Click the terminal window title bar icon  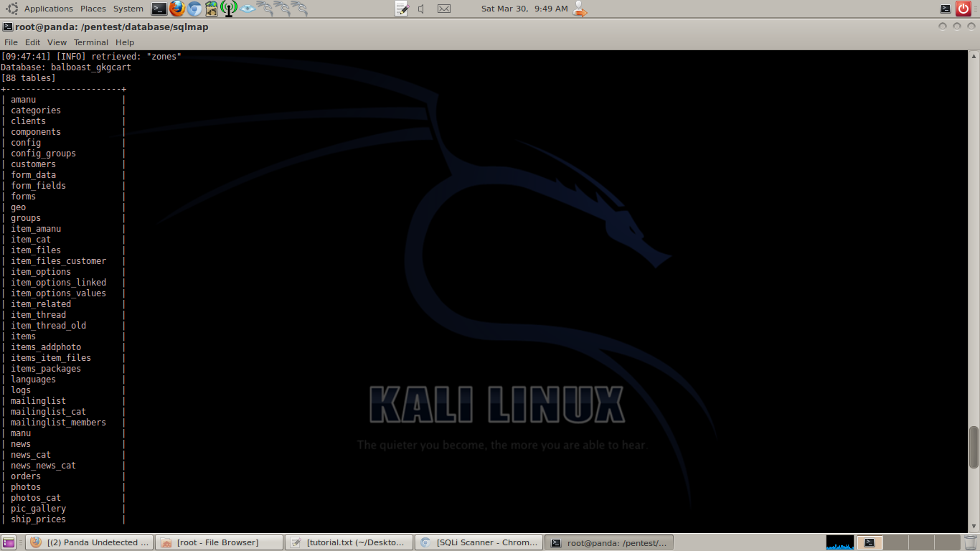[7, 27]
